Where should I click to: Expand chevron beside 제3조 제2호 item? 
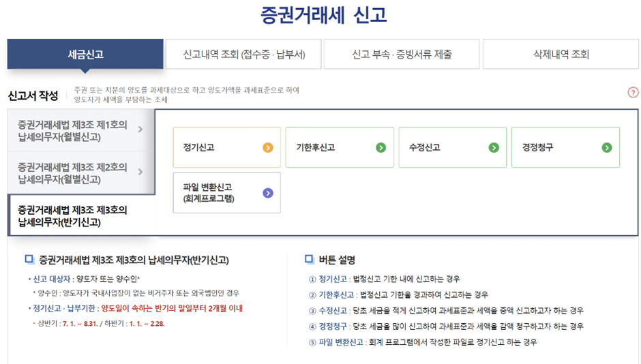click(140, 172)
